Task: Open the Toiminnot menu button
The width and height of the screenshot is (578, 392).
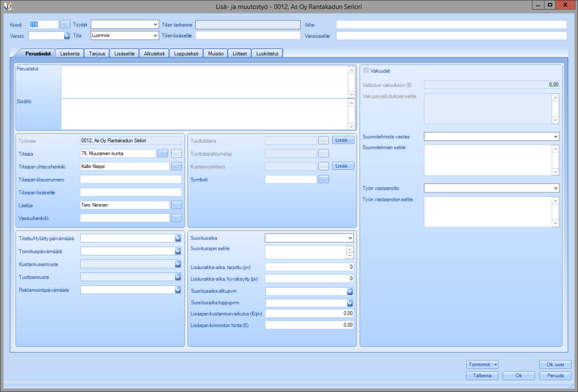Action: click(482, 364)
